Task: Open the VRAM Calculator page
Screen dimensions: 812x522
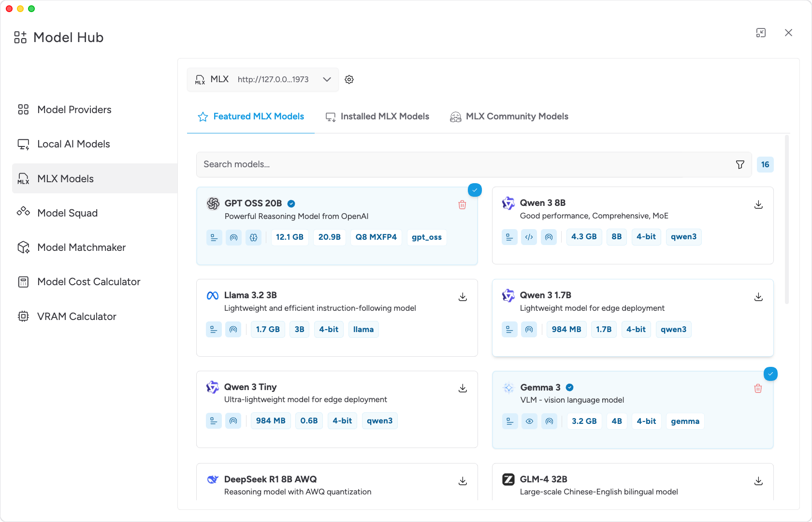Action: [76, 317]
